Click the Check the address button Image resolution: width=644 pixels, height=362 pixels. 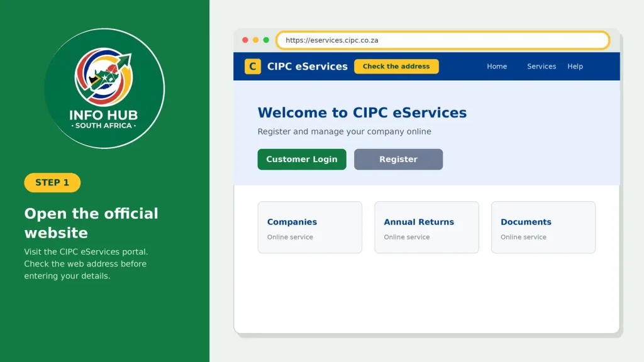396,67
